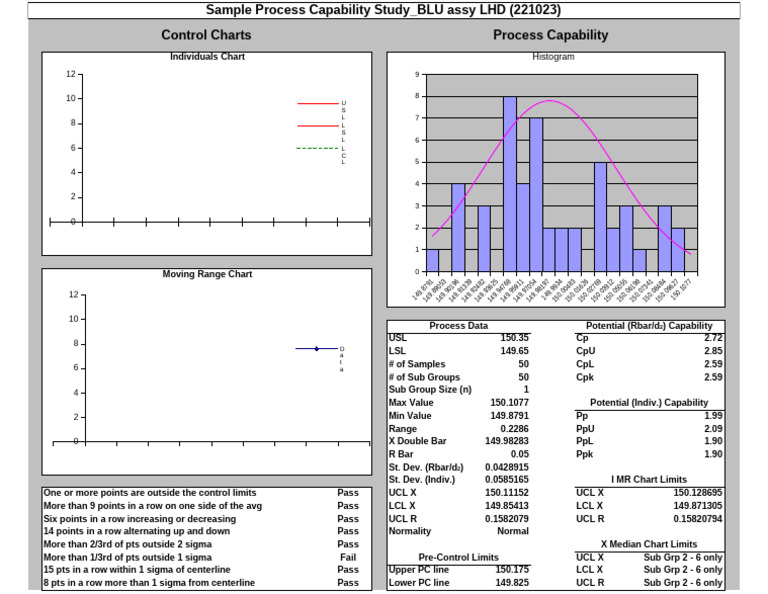
Task: Click the Ppk row label
Action: point(584,454)
